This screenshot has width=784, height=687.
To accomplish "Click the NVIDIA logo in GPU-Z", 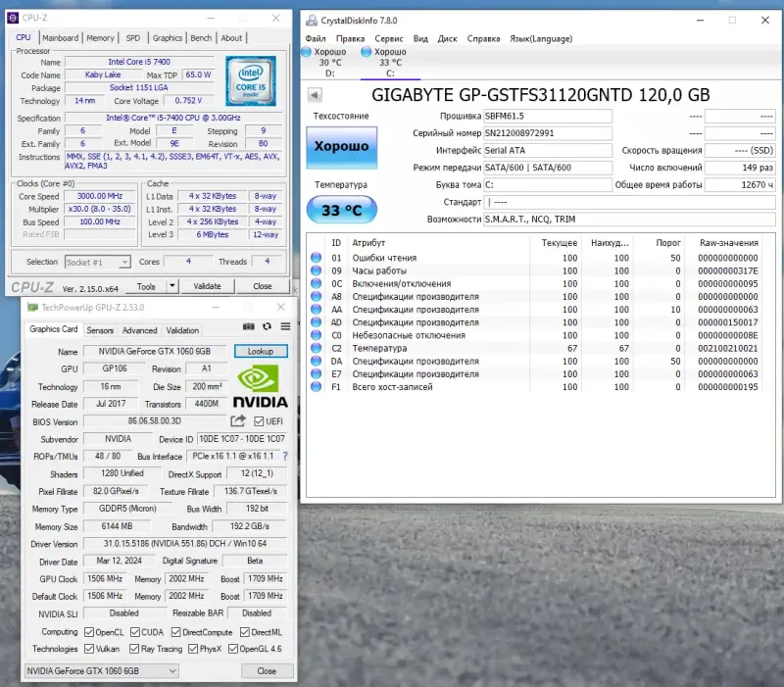I will point(260,386).
